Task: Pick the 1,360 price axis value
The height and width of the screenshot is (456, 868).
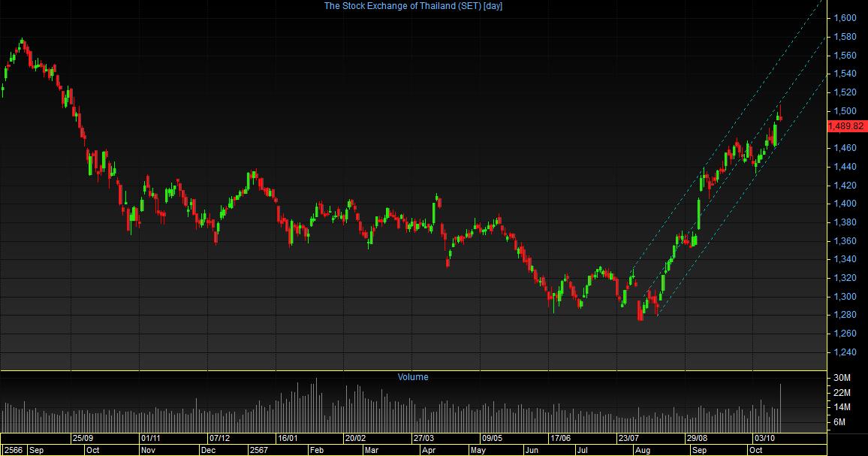Action: [x=845, y=241]
